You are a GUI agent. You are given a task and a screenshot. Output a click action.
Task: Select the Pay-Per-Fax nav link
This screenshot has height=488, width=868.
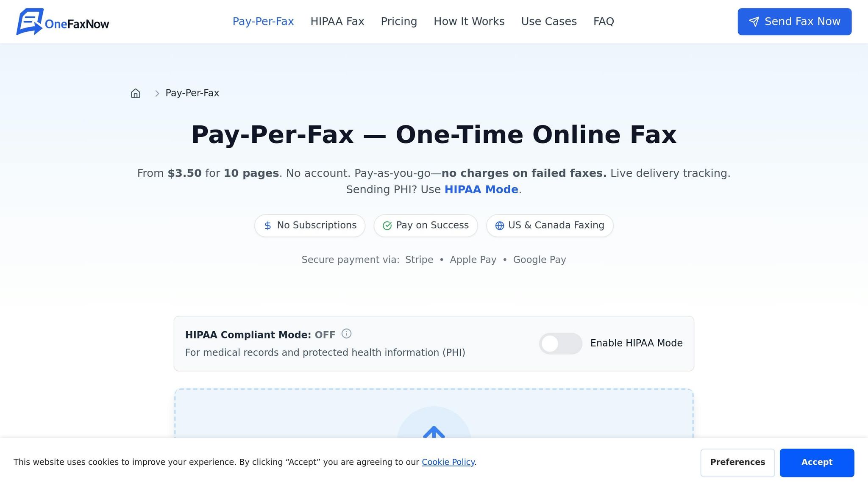[x=263, y=21]
